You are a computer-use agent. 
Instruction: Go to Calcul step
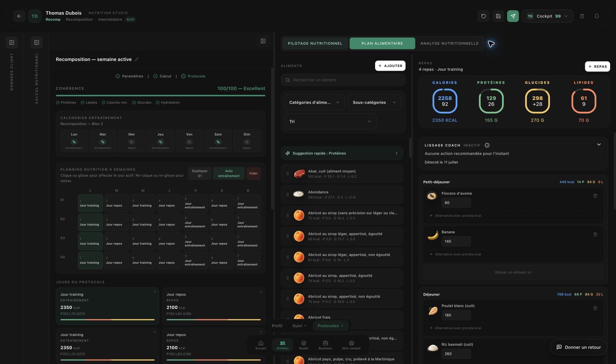[162, 76]
